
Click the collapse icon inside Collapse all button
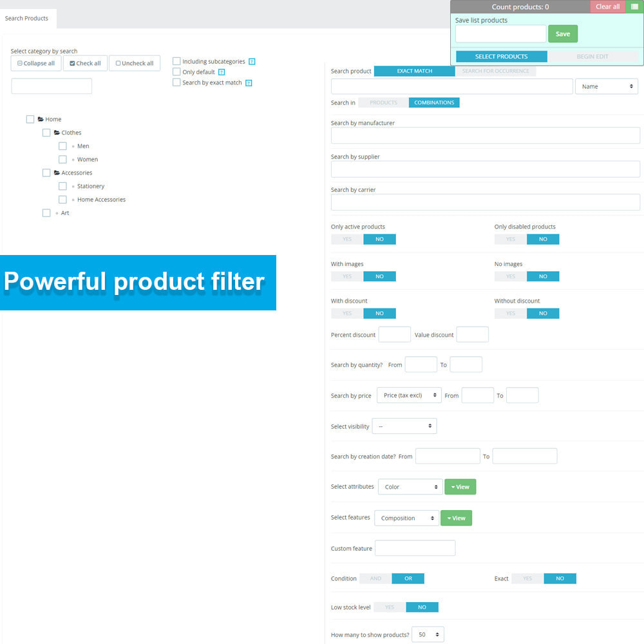click(x=21, y=63)
